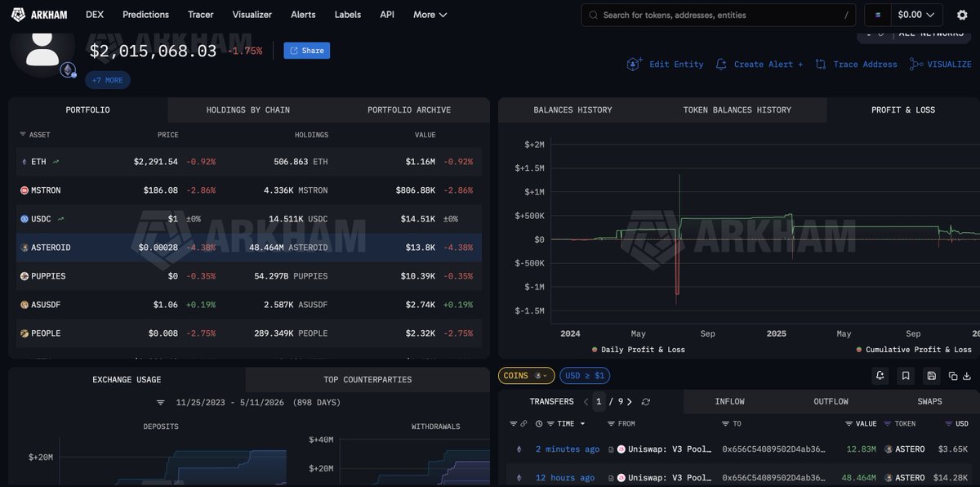
Task: Switch to Balances History tab
Action: [x=572, y=109]
